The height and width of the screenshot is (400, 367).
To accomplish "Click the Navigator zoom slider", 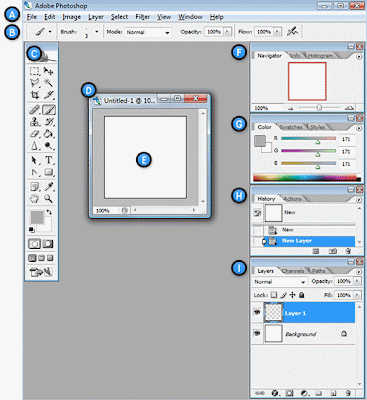I will pos(319,108).
